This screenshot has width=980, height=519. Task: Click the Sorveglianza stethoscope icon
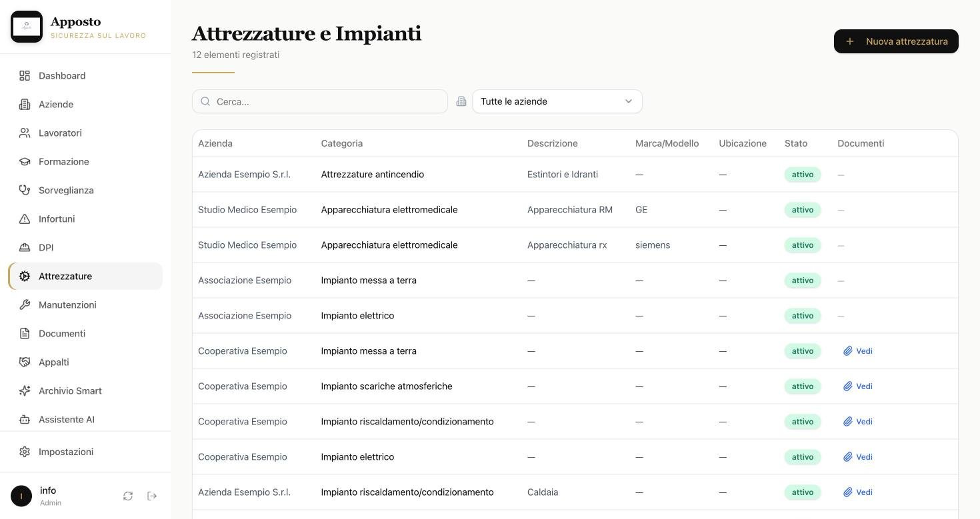point(25,191)
